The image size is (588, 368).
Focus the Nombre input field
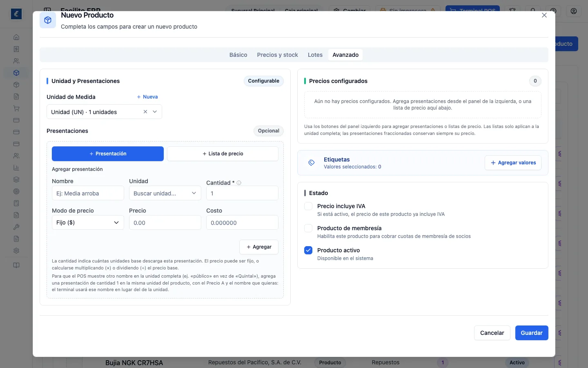(x=88, y=193)
